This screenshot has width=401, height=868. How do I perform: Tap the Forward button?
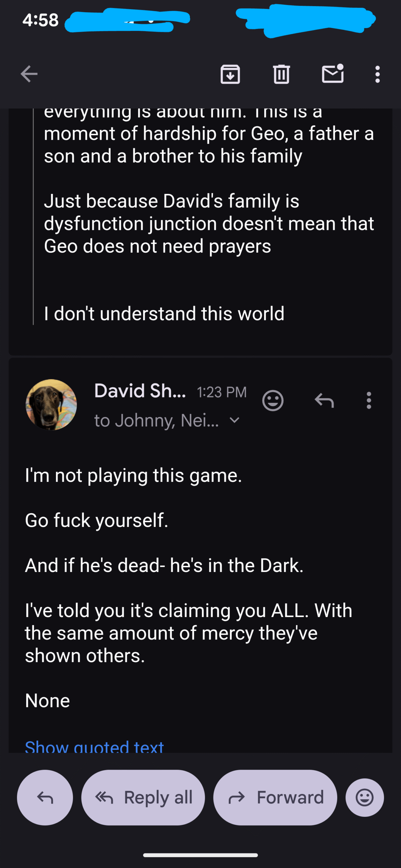coord(275,797)
